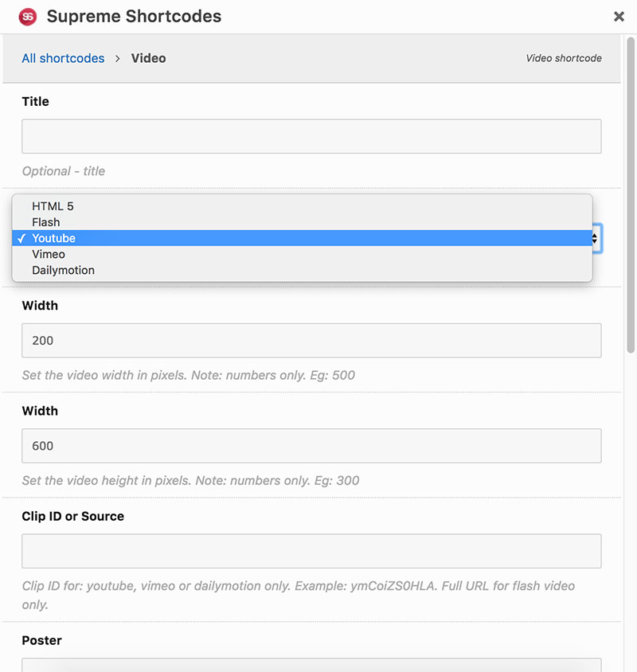
Task: Select Flash in the dropdown list
Action: click(303, 222)
